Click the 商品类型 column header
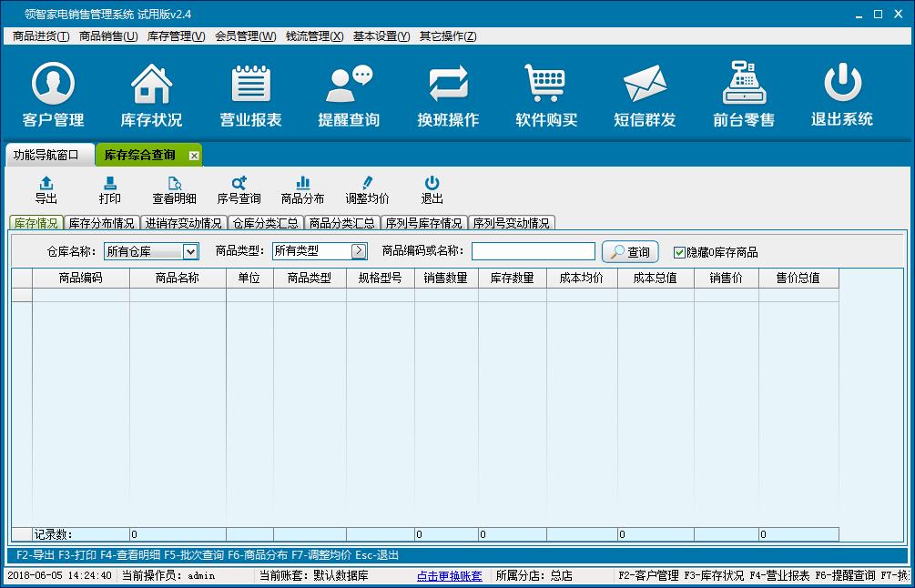Screen dimensions: 915x588 (x=310, y=279)
